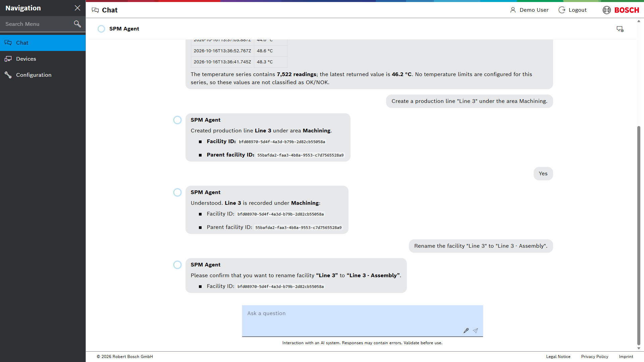Click the '© 2026 Robert Bosch GmbH' footer text
Image resolution: width=644 pixels, height=362 pixels.
[x=125, y=357]
